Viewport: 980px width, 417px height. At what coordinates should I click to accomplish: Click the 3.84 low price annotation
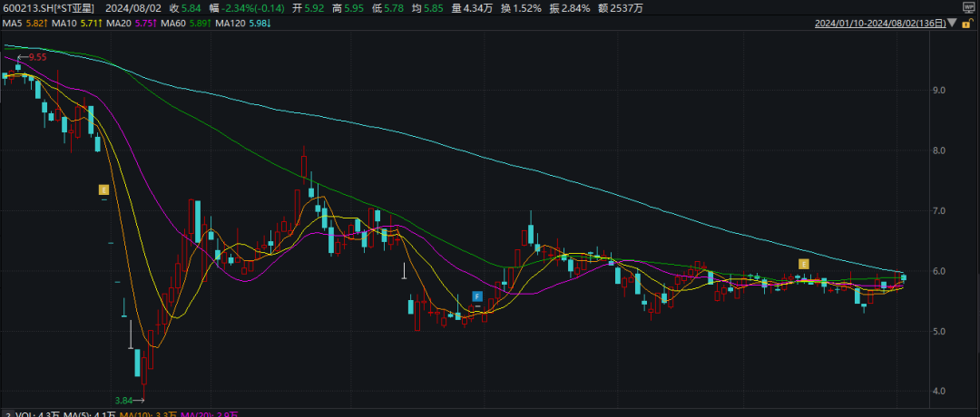(x=123, y=400)
